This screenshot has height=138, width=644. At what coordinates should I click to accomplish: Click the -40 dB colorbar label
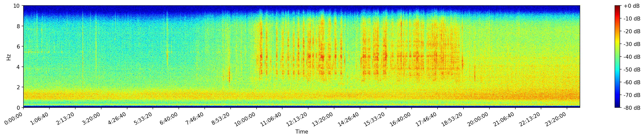coord(632,57)
